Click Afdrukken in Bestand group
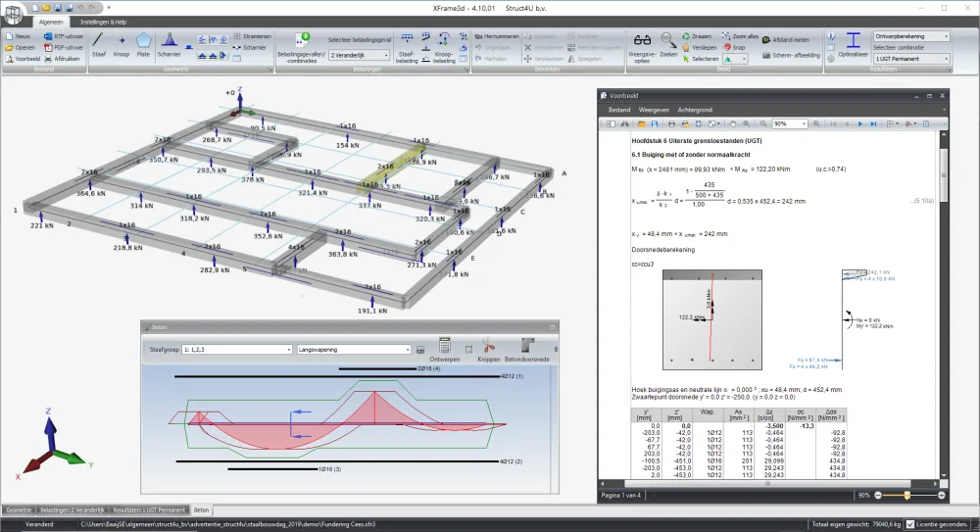This screenshot has height=532, width=980. pyautogui.click(x=62, y=59)
